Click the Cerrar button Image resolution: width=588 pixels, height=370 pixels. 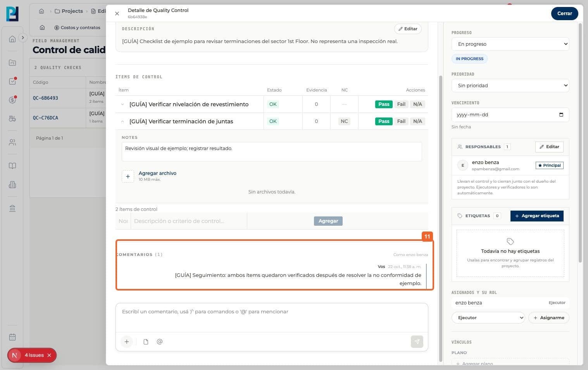coord(564,14)
